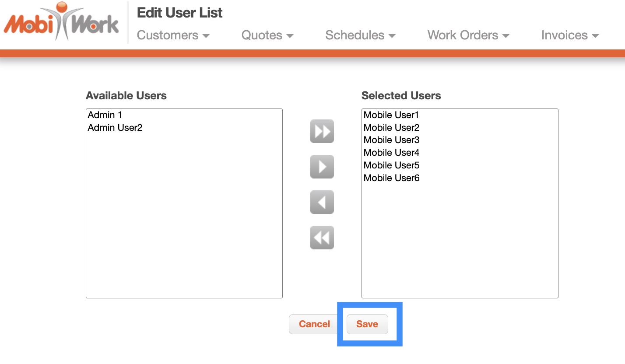Select Admin 1 in Available Users
625x364 pixels.
coord(105,115)
